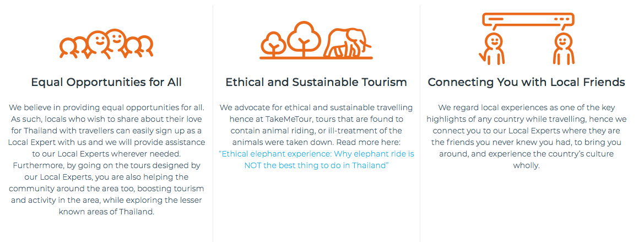Click the speech bubble above the two figures
The height and width of the screenshot is (242, 644).
tap(528, 20)
